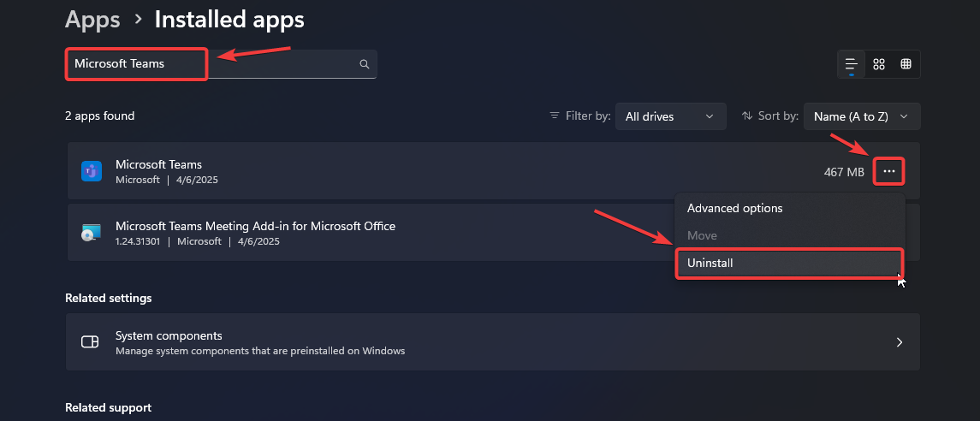Select Uninstall in the context menu
980x421 pixels.
click(x=790, y=263)
